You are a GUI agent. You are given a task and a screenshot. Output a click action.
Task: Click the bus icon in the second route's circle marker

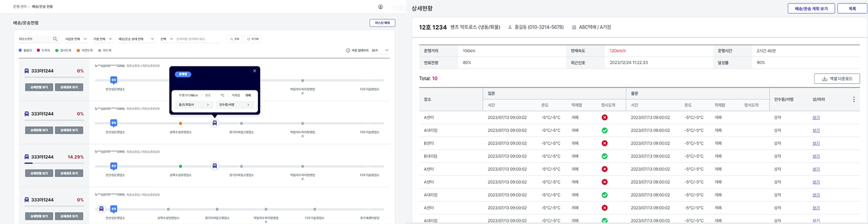215,123
